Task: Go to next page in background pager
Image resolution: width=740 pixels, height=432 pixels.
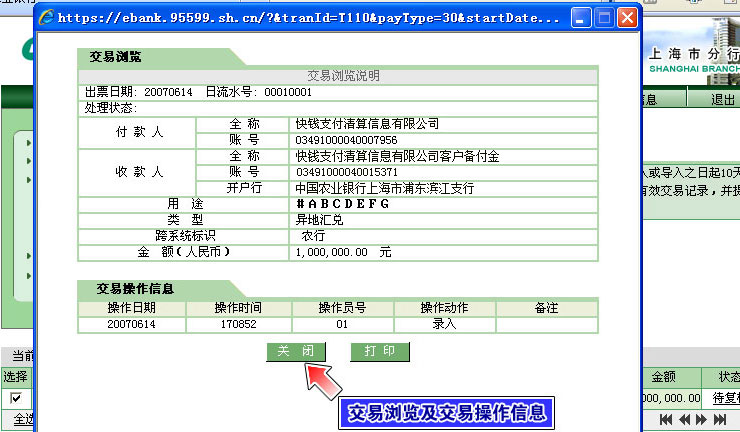Action: (701, 419)
